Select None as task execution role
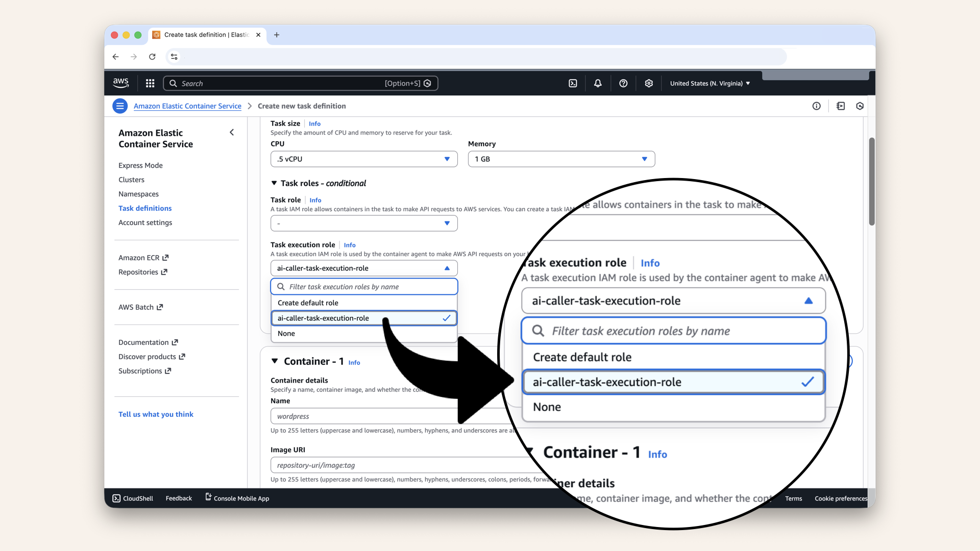Image resolution: width=980 pixels, height=551 pixels. click(x=286, y=333)
